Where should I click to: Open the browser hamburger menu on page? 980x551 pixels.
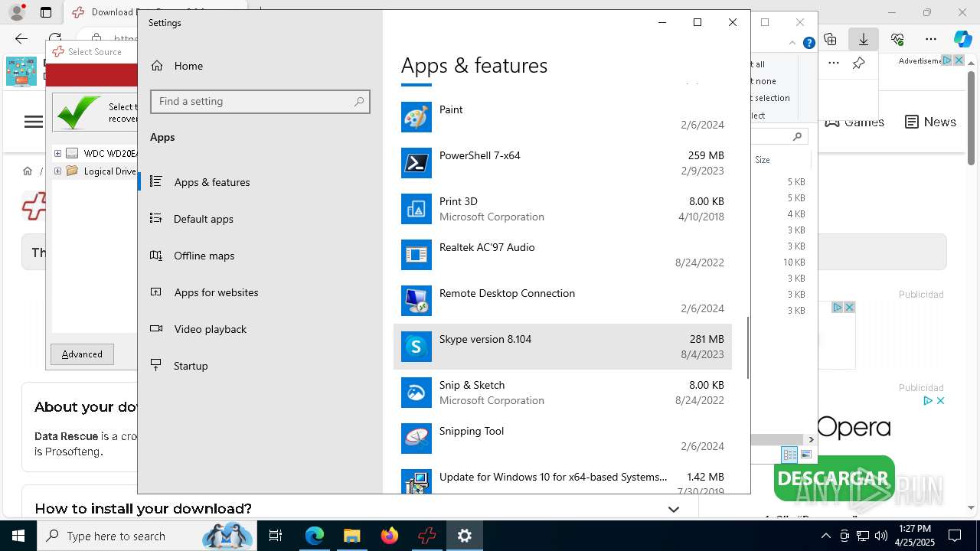coord(34,122)
